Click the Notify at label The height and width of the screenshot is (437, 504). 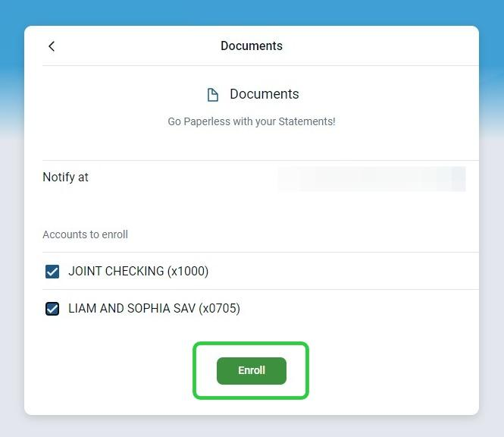click(x=66, y=177)
